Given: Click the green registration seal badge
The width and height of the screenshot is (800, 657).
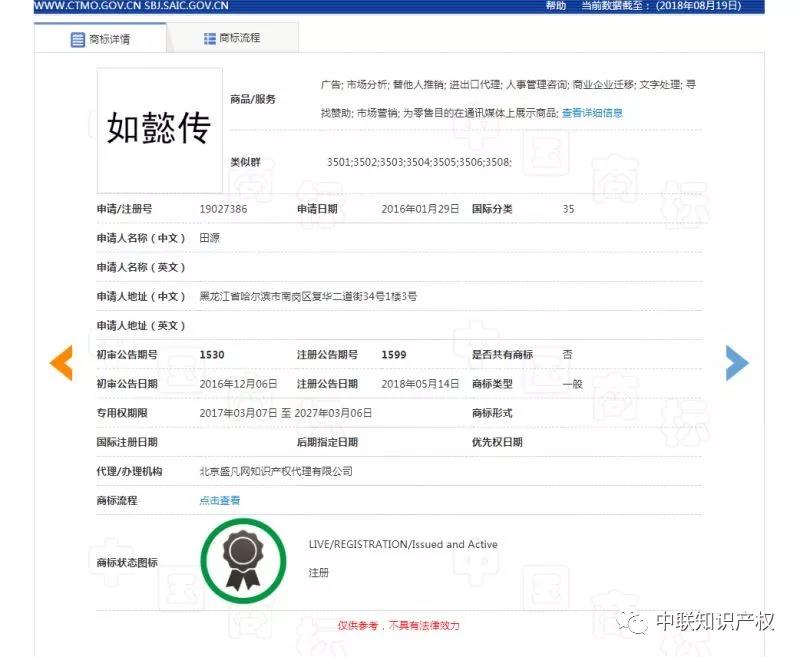Looking at the screenshot, I should click(x=243, y=558).
